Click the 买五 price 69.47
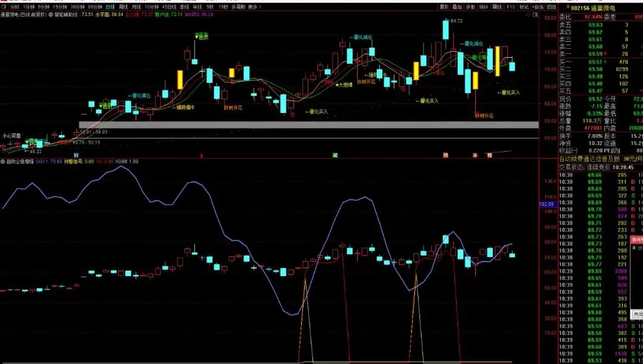 595,91
